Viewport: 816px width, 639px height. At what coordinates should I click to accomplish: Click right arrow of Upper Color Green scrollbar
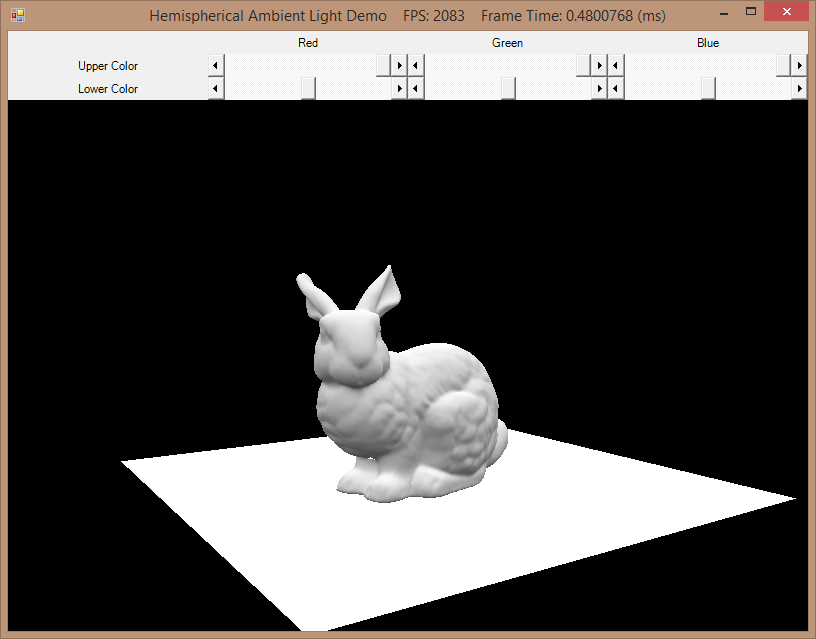click(599, 65)
